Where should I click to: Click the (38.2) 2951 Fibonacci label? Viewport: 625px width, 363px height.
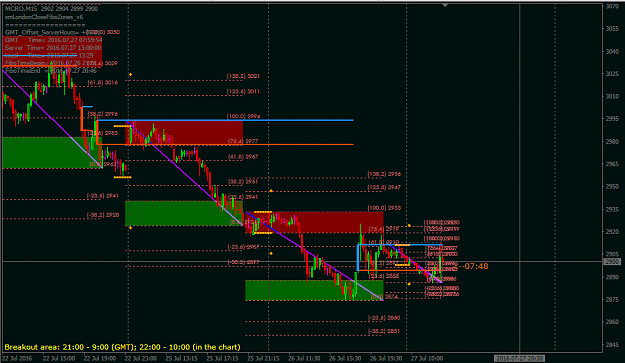pyautogui.click(x=243, y=182)
